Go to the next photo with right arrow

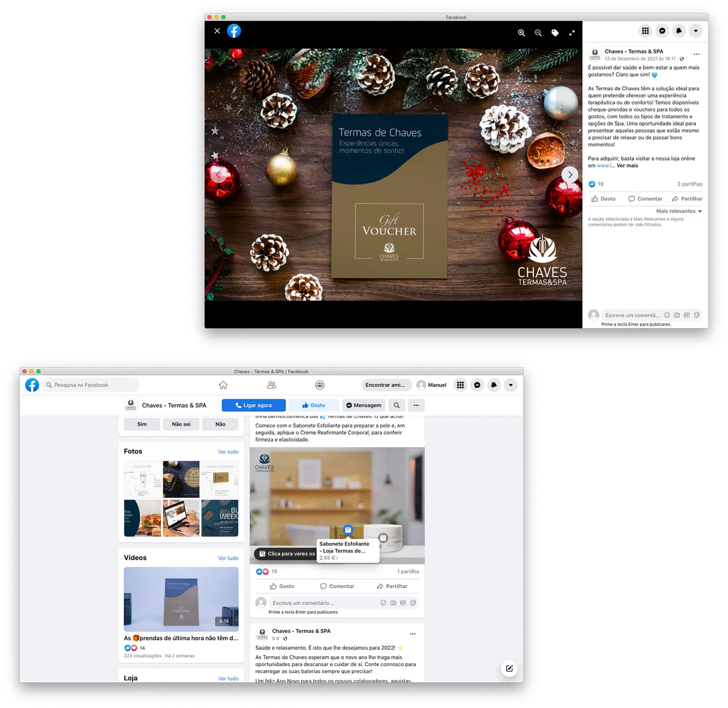click(x=570, y=175)
